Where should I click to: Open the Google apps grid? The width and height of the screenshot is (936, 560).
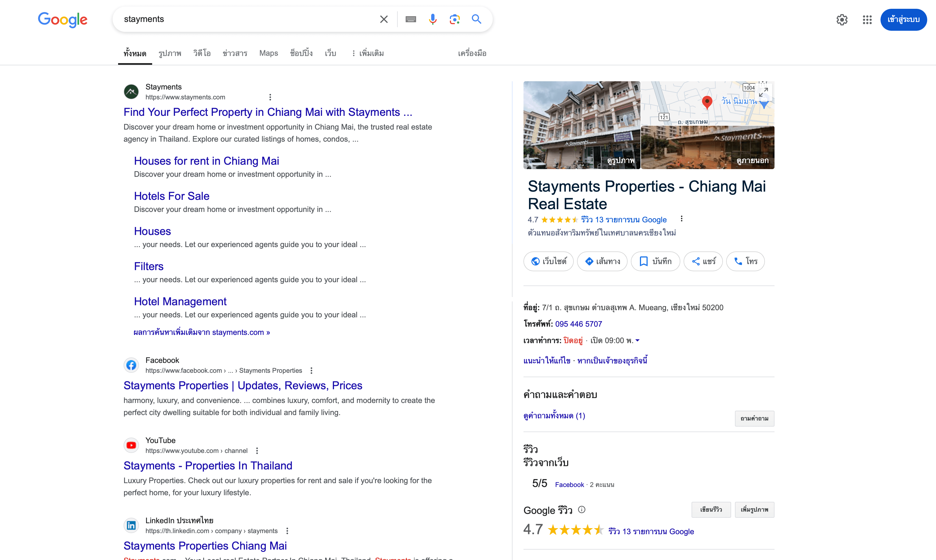[x=867, y=19]
